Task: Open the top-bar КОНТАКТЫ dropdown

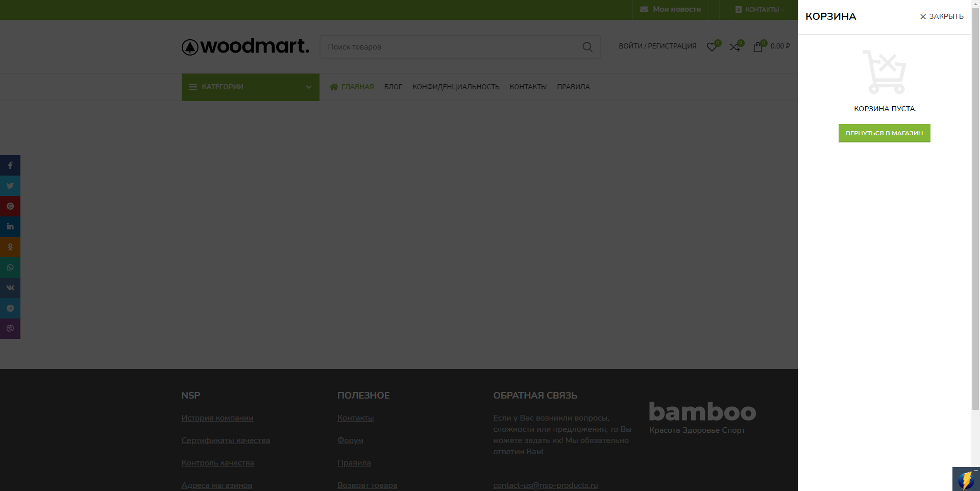Action: [x=759, y=10]
